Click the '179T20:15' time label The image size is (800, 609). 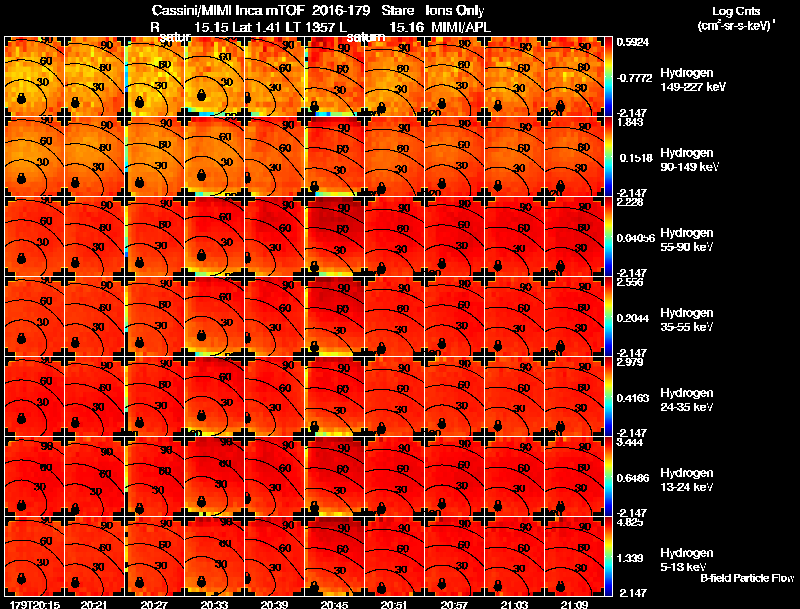tap(34, 605)
